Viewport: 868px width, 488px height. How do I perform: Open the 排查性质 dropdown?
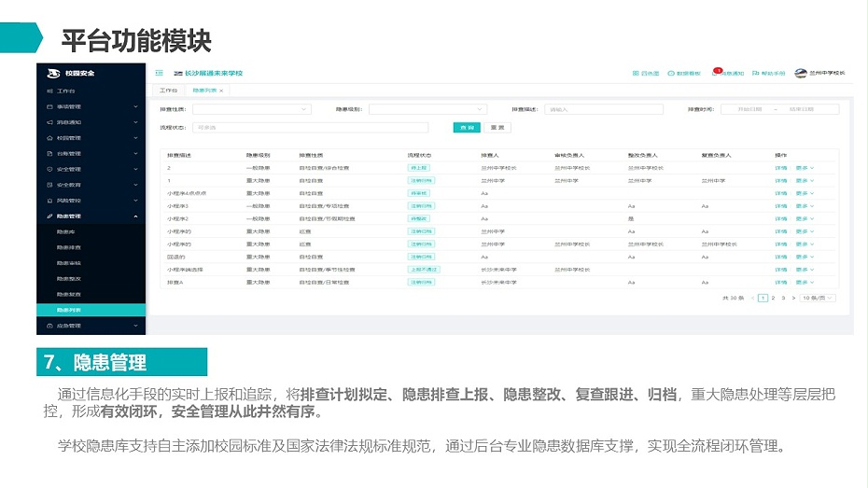pos(252,109)
